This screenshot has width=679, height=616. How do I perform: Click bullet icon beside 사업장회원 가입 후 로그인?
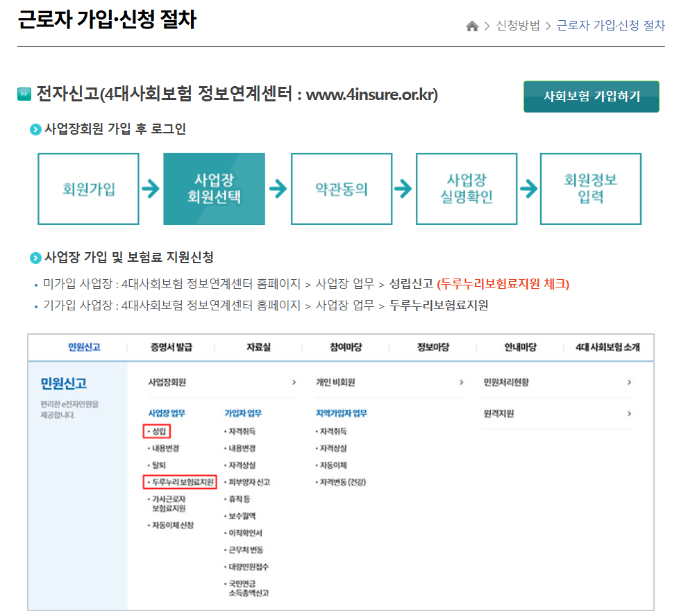click(35, 129)
